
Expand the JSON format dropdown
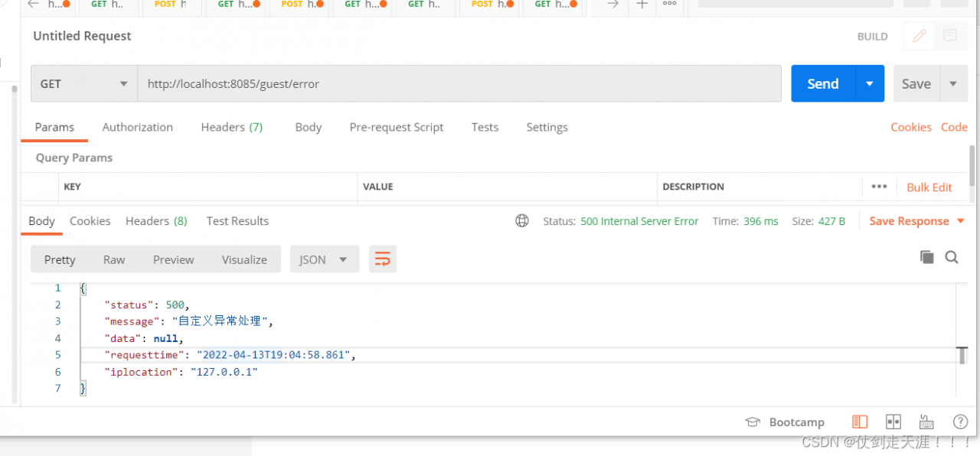click(325, 259)
